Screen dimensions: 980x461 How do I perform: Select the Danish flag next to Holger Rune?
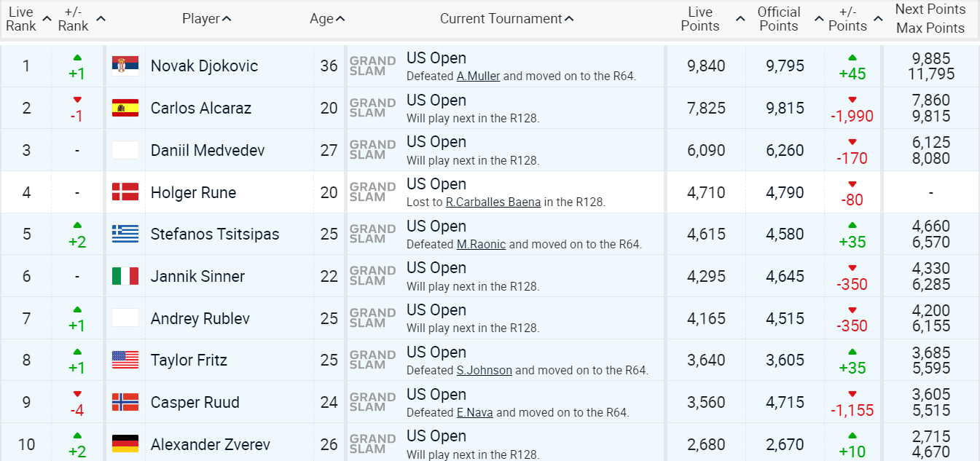click(125, 192)
